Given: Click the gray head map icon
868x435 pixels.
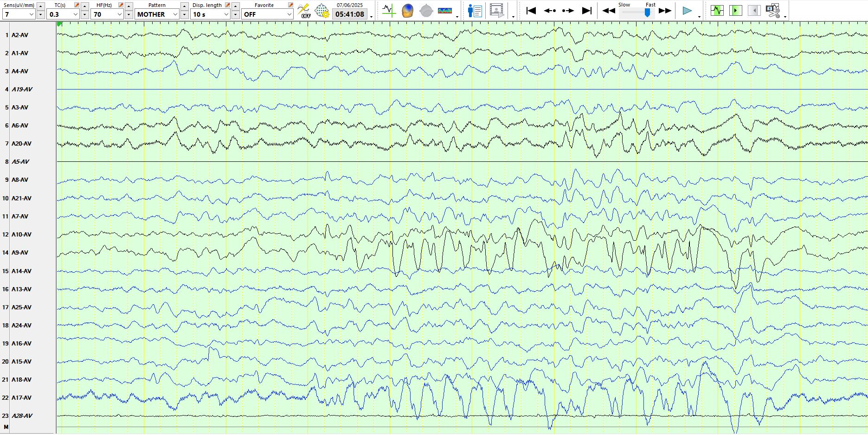Looking at the screenshot, I should (x=426, y=10).
